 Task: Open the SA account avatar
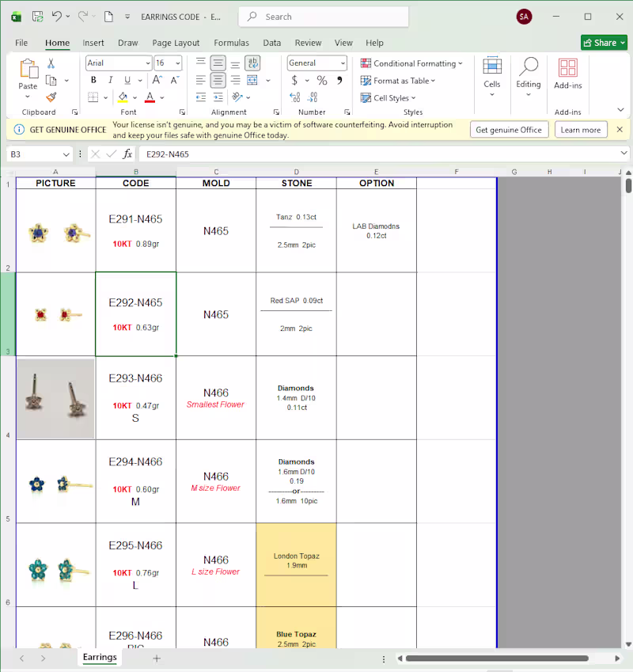click(524, 17)
